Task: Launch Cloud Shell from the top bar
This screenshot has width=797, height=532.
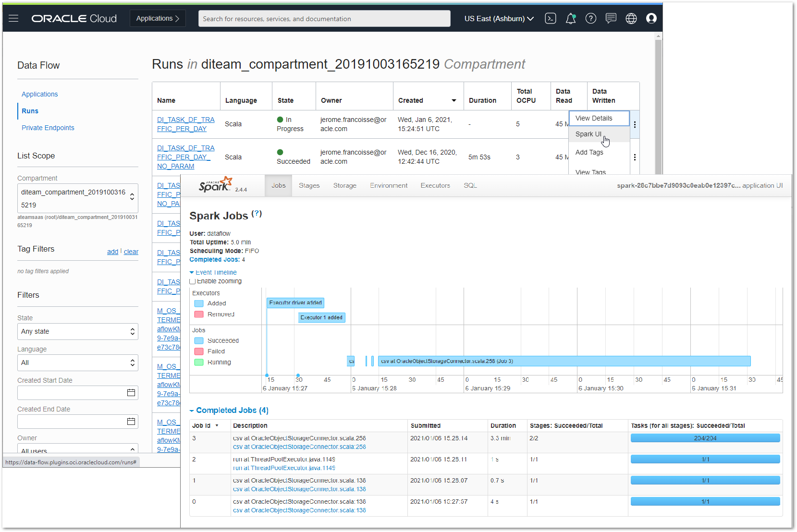Action: (550, 18)
